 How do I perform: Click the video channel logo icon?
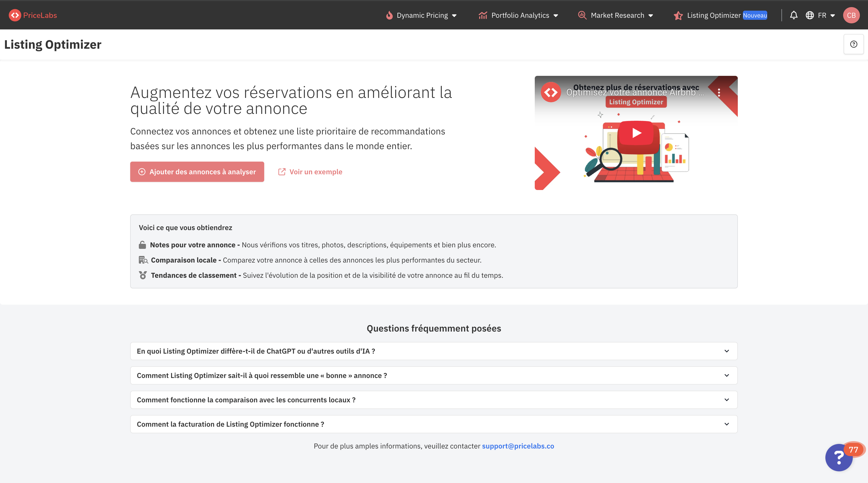[551, 92]
